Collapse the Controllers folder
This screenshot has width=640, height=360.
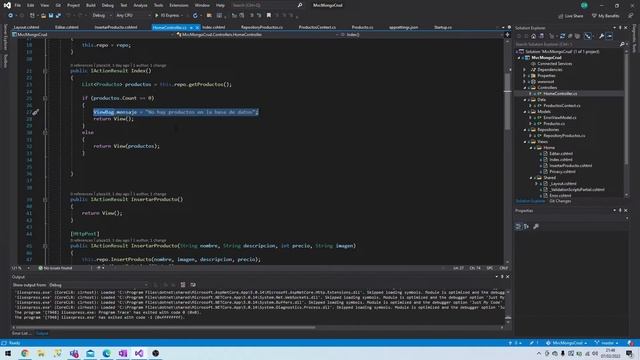pos(525,87)
